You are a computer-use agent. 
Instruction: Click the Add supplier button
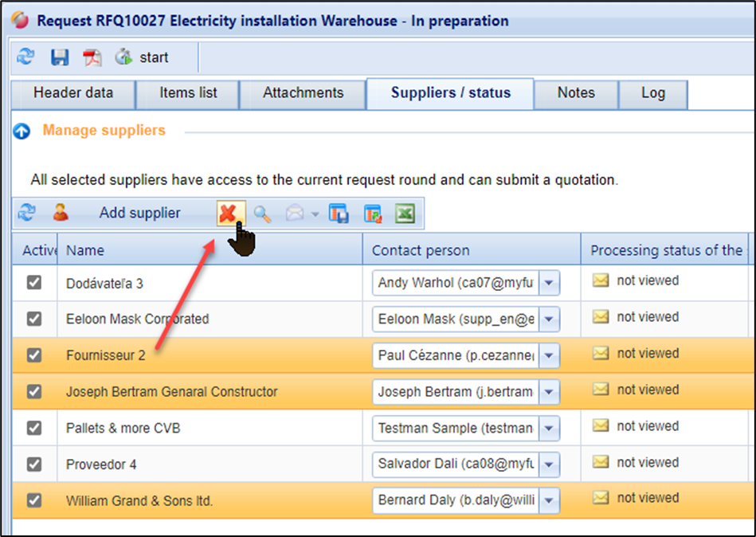[139, 213]
